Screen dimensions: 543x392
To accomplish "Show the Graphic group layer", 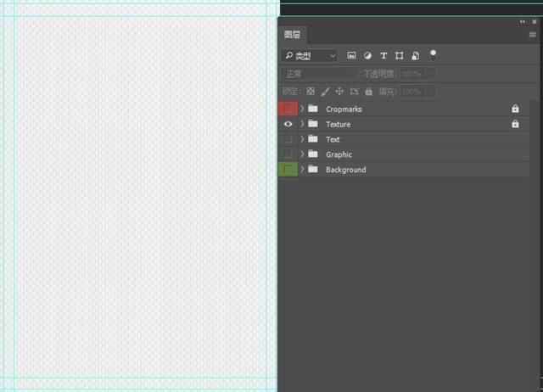I will [x=288, y=154].
